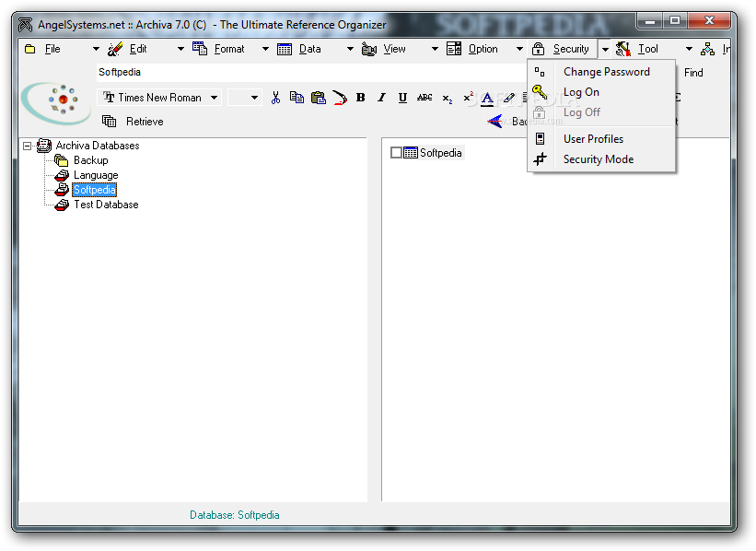Open the Tool menu

click(647, 49)
